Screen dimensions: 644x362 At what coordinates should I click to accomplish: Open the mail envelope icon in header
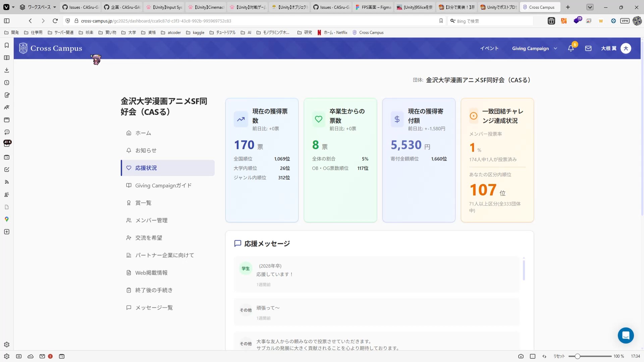click(588, 48)
